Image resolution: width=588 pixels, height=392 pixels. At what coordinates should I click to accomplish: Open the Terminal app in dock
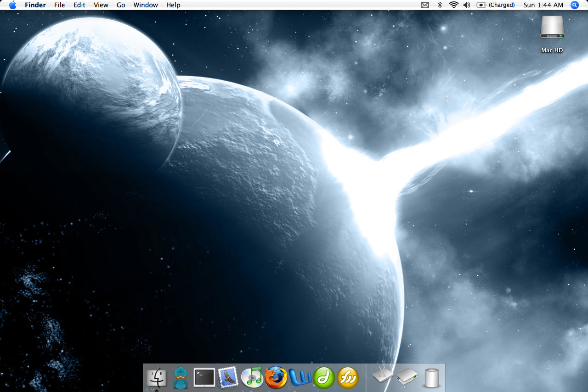click(x=204, y=378)
